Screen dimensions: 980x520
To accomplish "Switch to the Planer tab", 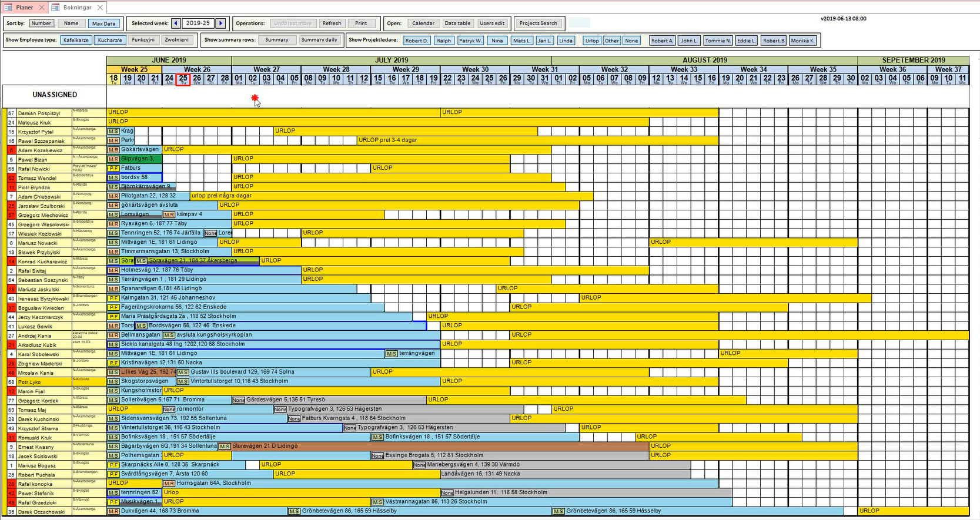I will tap(24, 8).
